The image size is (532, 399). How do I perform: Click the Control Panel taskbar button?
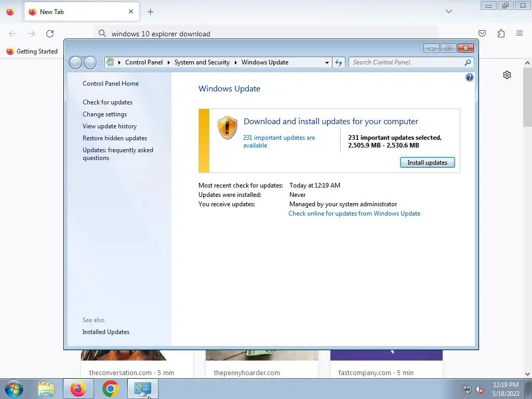tap(142, 389)
